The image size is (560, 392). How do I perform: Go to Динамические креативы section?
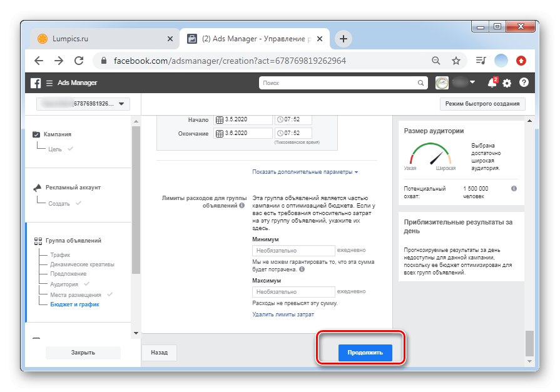82,264
